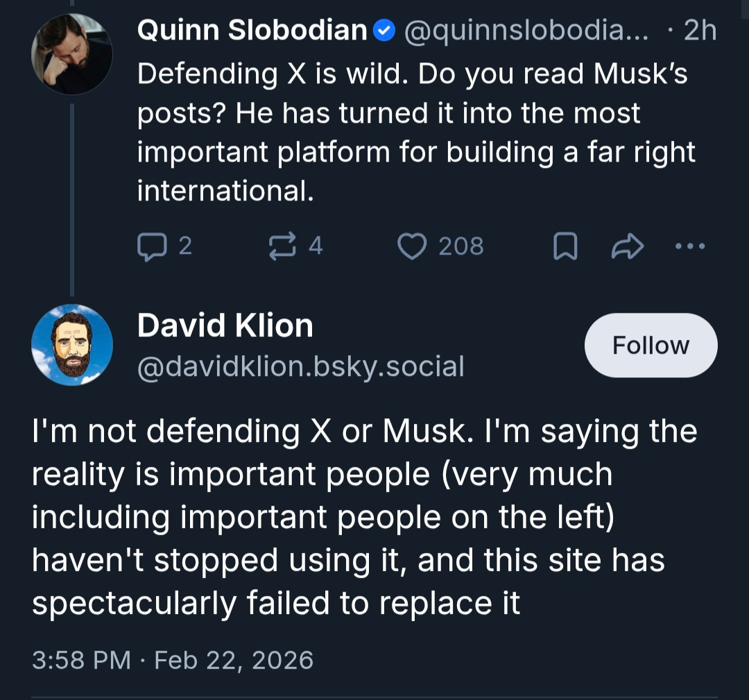The image size is (749, 700).
Task: Open David Klion's cartoon avatar
Action: point(72,345)
